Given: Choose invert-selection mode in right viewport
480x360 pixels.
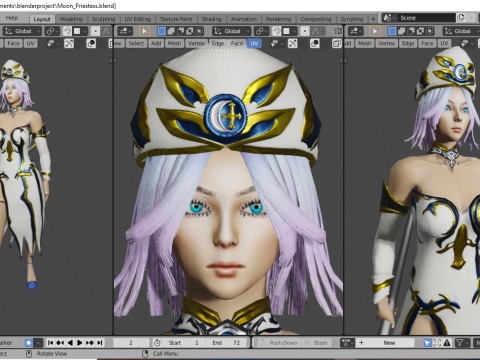Looking at the screenshot, I should pyautogui.click(x=420, y=31).
